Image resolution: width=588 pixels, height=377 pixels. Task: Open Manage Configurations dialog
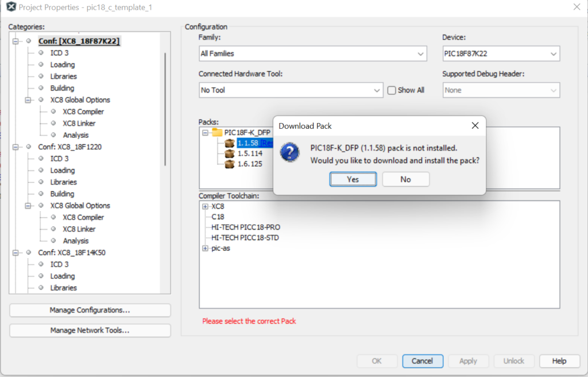(90, 310)
